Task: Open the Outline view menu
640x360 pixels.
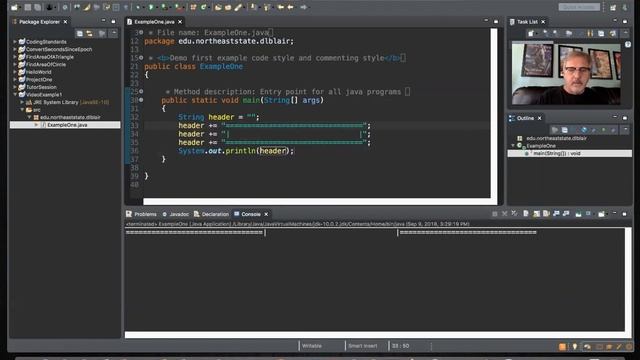Action: (625, 130)
